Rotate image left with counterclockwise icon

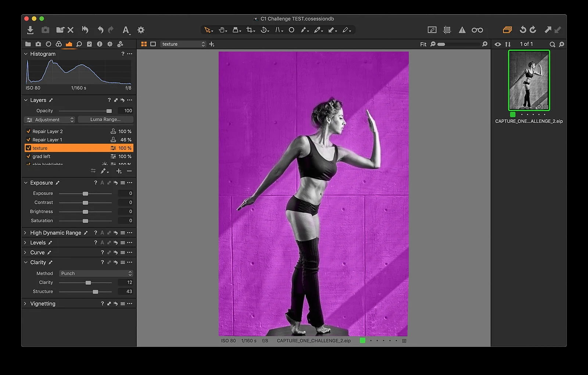coord(523,30)
